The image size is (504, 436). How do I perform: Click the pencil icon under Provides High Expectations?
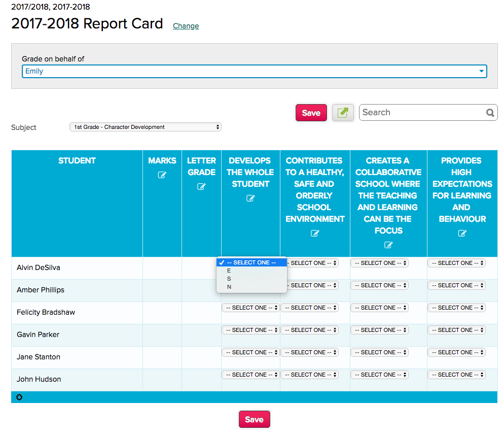461,233
